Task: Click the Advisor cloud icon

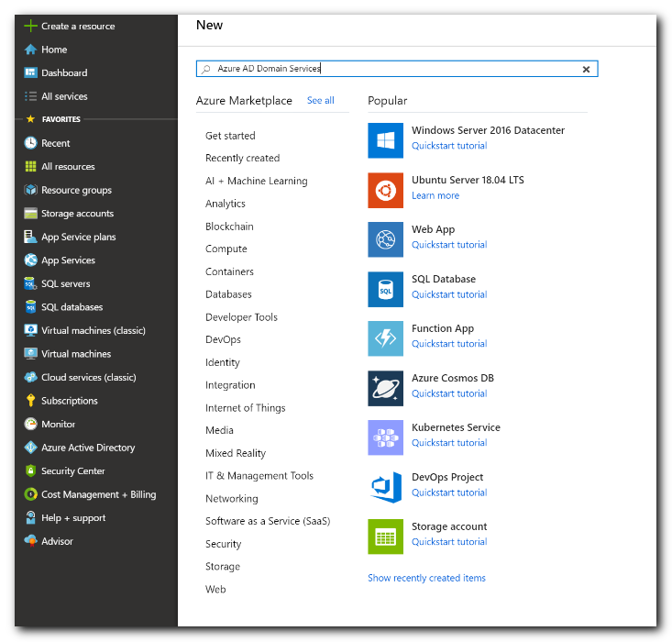Action: click(30, 541)
